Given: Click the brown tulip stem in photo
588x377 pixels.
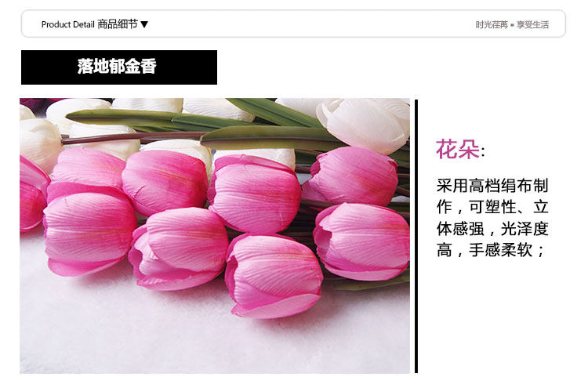Looking at the screenshot, I should point(131,137).
